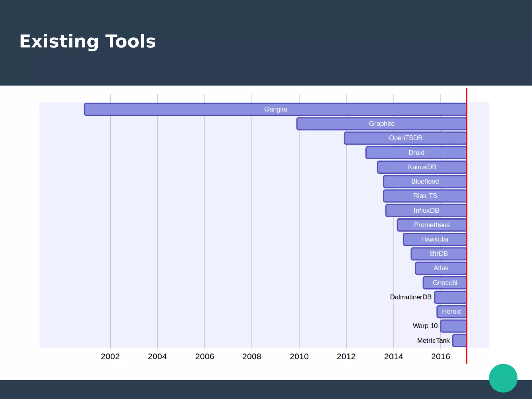Click the Riak TS bar
532x399 pixels.
click(425, 196)
